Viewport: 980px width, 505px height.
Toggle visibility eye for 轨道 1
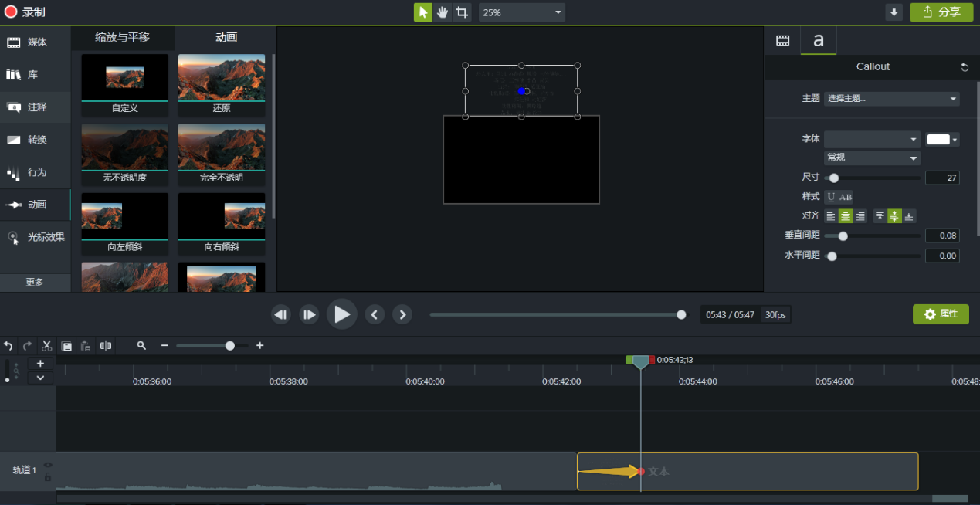(48, 465)
